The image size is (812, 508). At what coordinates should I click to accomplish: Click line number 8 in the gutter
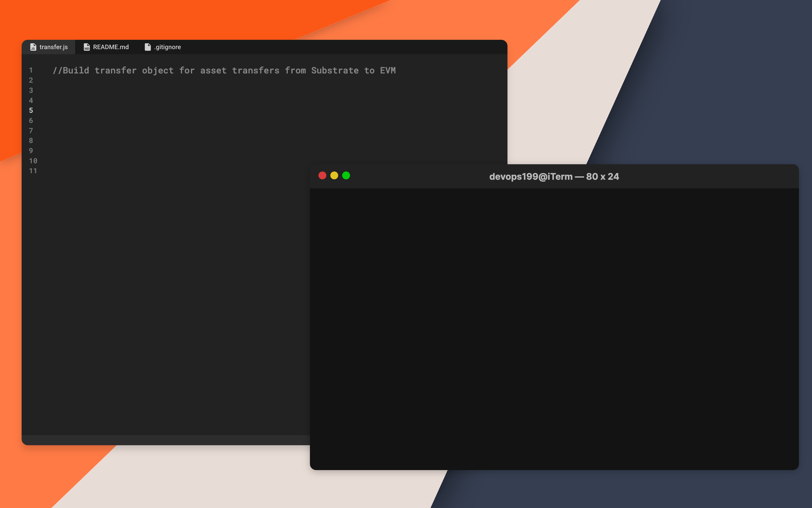(31, 140)
